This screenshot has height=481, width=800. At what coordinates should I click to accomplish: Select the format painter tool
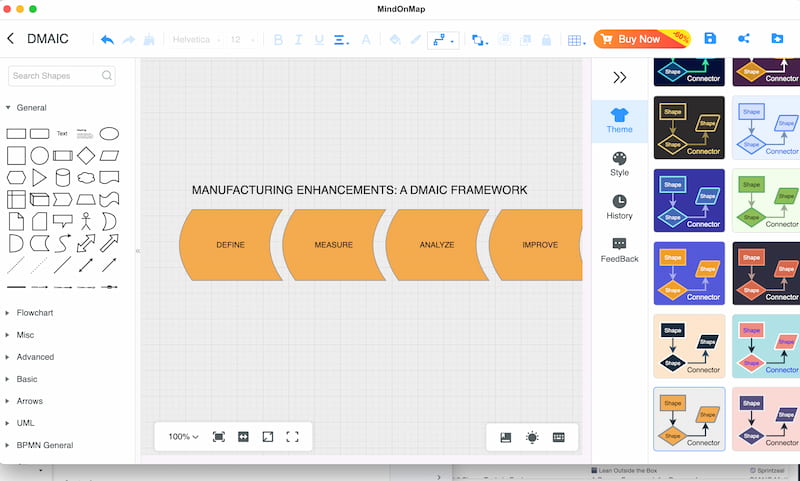coord(149,40)
